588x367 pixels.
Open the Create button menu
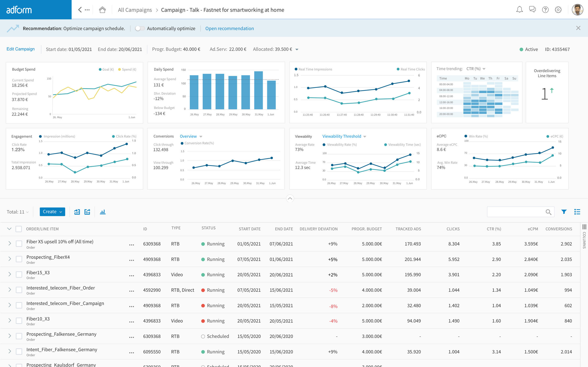tap(52, 212)
